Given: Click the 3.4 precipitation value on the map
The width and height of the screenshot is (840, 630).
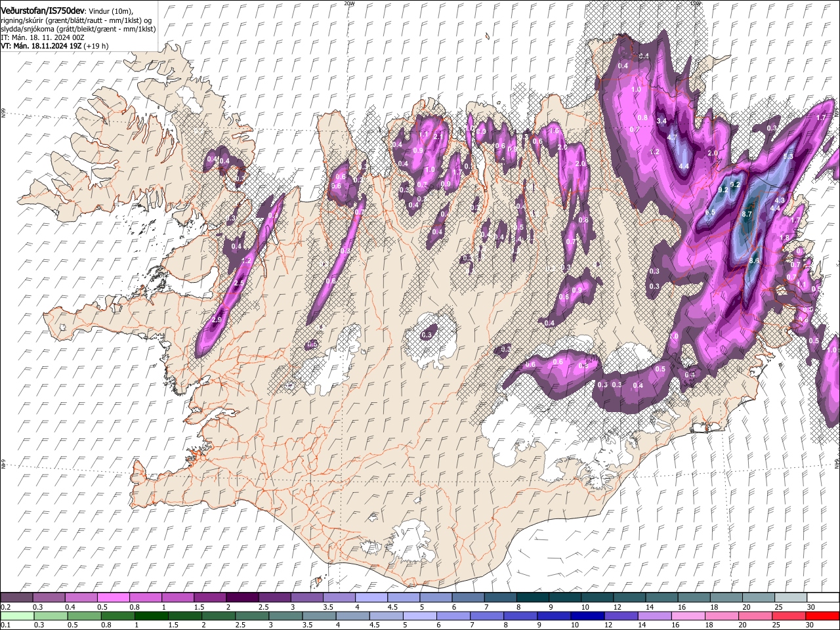Looking at the screenshot, I should click(x=661, y=121).
